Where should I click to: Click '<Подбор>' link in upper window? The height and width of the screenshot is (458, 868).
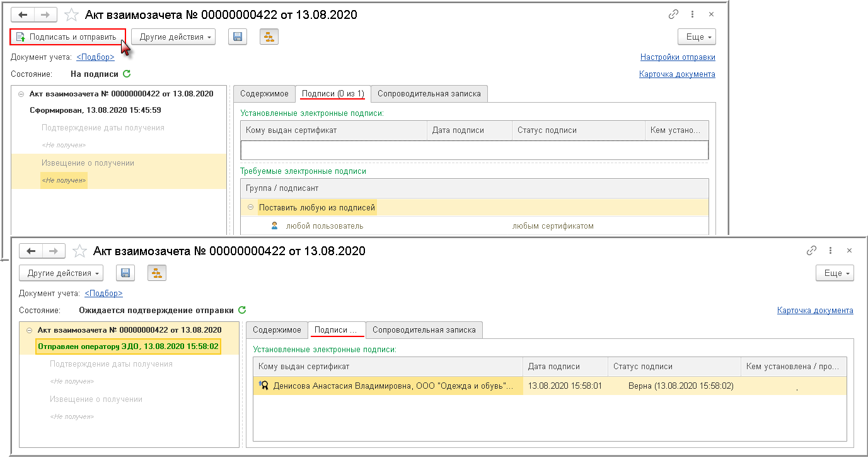(x=95, y=57)
